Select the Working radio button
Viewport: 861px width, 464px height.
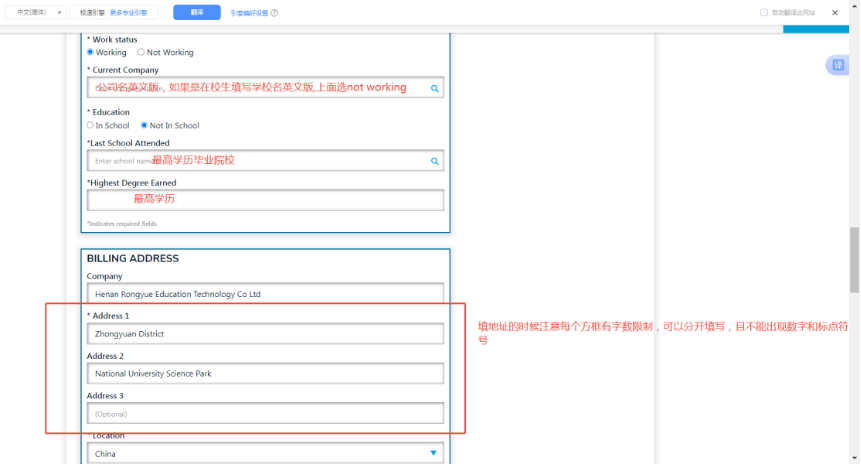click(90, 52)
